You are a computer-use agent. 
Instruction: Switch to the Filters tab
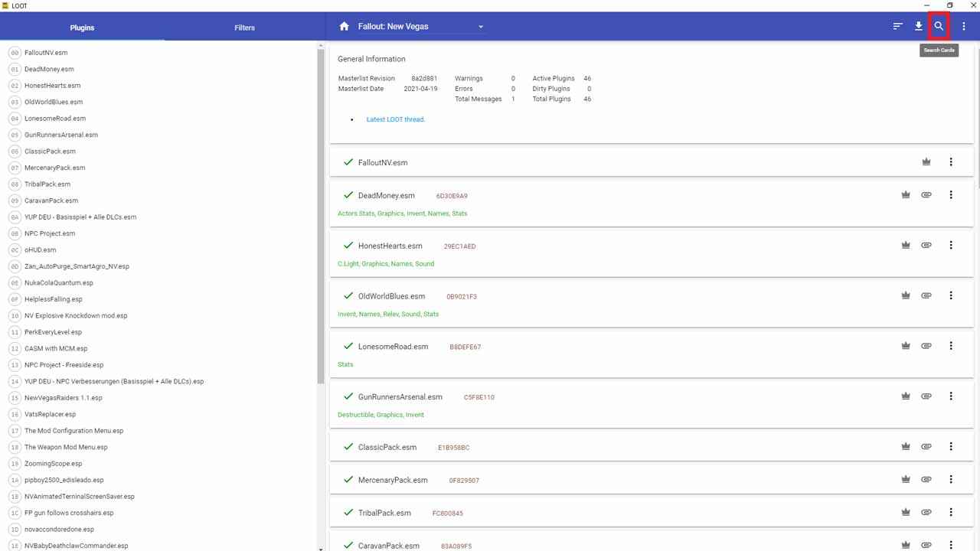(x=245, y=28)
